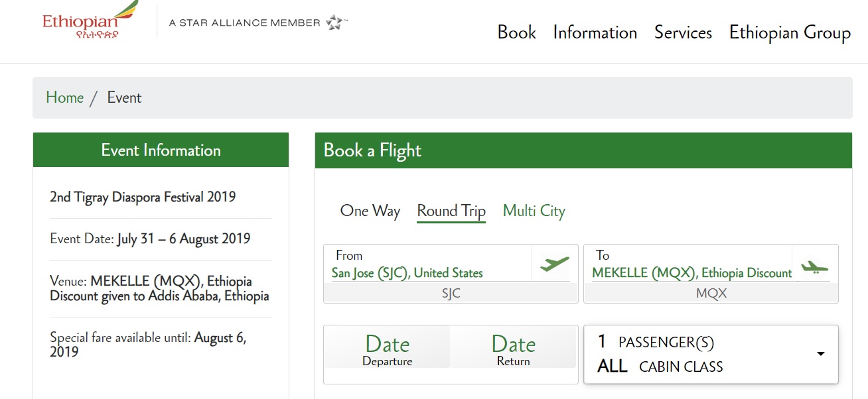Open the Ethiopian Group menu
The width and height of the screenshot is (868, 399).
(790, 32)
